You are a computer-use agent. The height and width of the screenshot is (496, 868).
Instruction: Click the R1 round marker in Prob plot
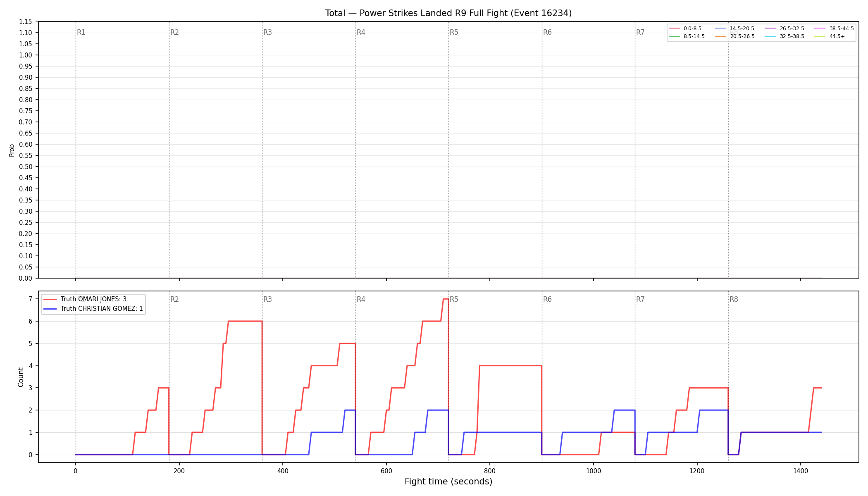pos(81,32)
